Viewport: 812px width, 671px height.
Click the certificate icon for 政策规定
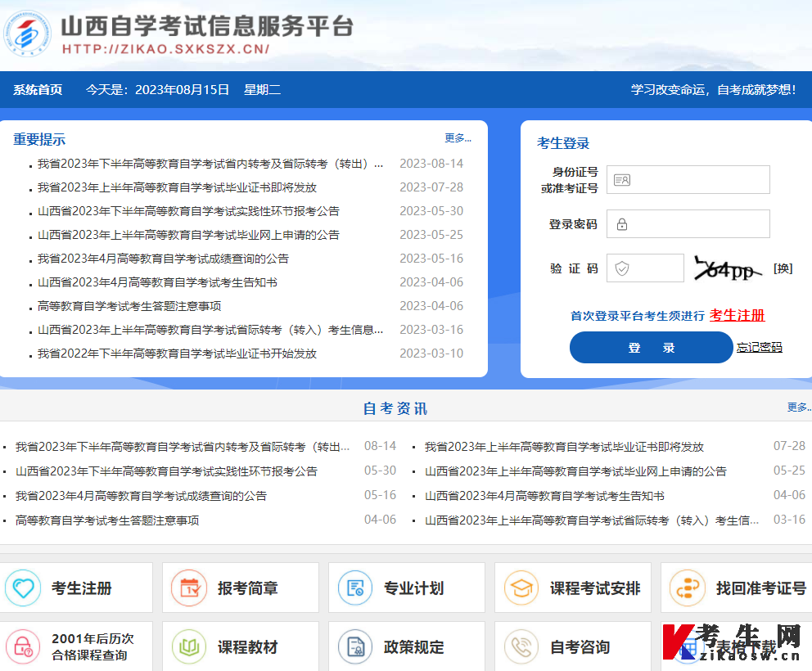point(355,646)
